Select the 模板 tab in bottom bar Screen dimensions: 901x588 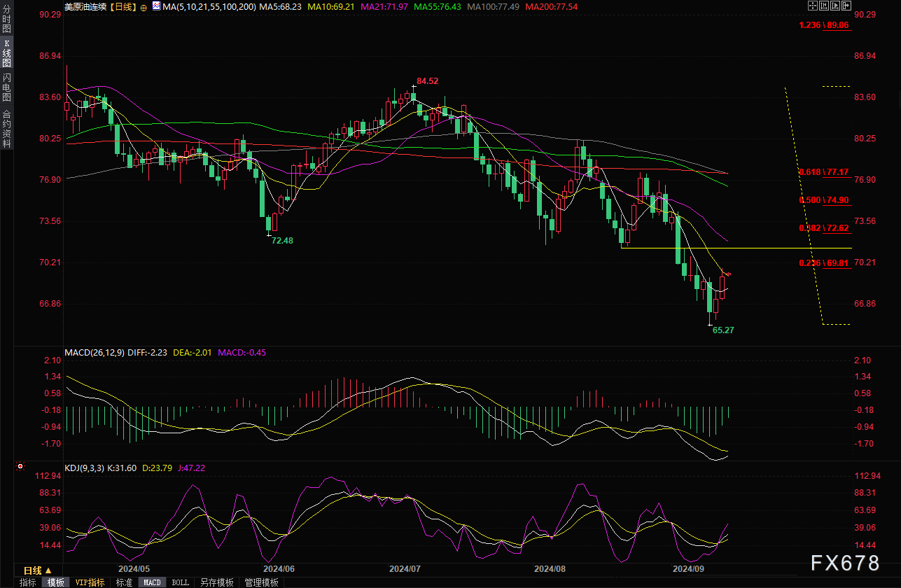55,582
